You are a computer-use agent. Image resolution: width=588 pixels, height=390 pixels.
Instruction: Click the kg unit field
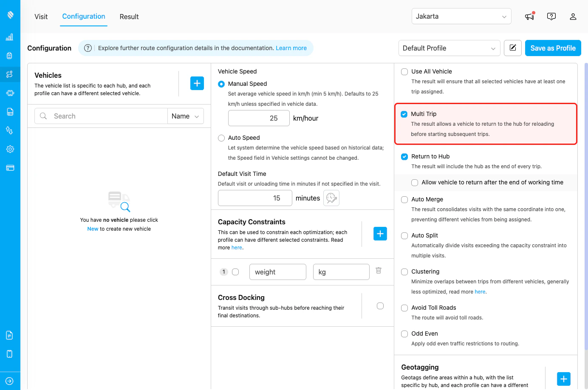coord(341,272)
